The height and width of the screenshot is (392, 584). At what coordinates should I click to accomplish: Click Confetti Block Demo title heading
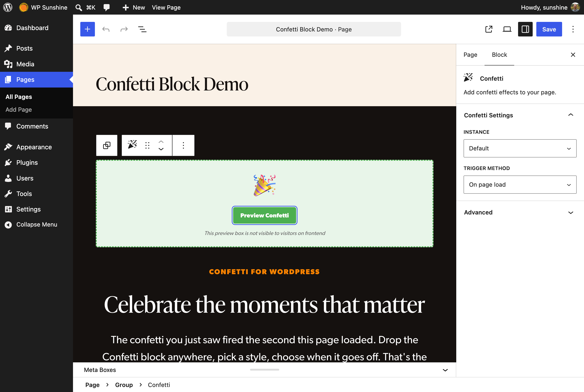[172, 84]
